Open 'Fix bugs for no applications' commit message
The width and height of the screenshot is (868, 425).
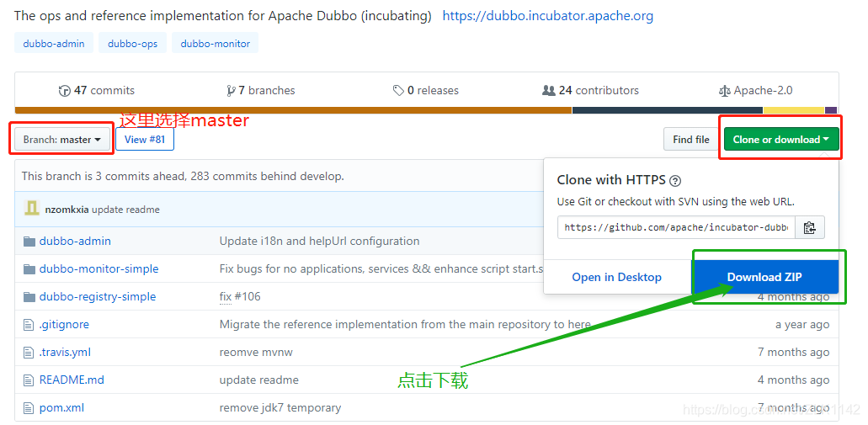point(381,269)
